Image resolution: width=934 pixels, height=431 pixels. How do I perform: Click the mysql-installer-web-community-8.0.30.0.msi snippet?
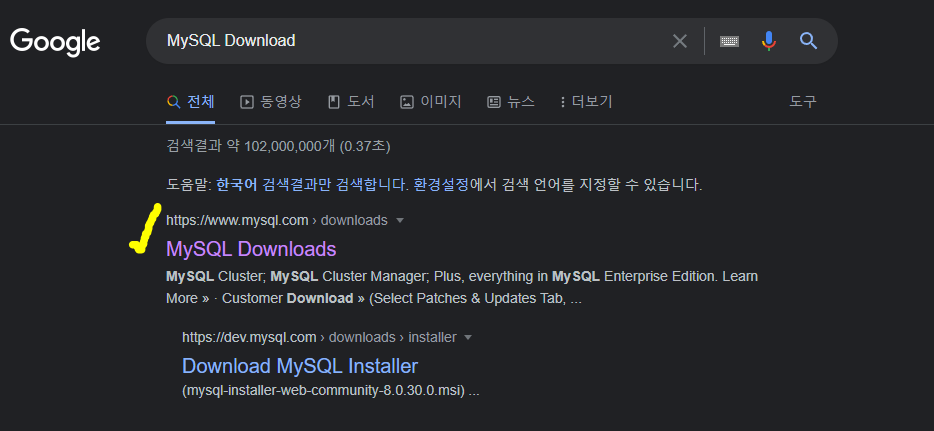[323, 392]
